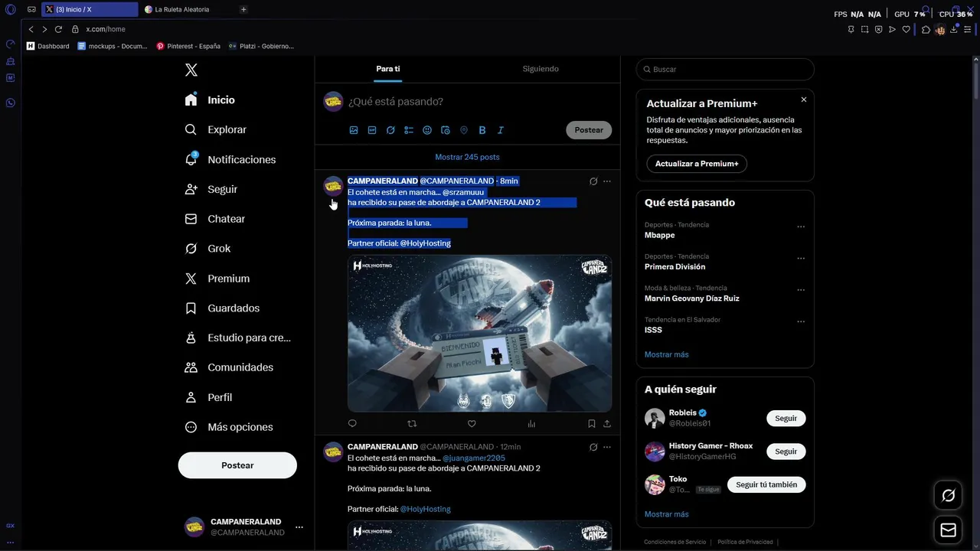Open Comunidades in the sidebar
The image size is (980, 551).
[229, 367]
